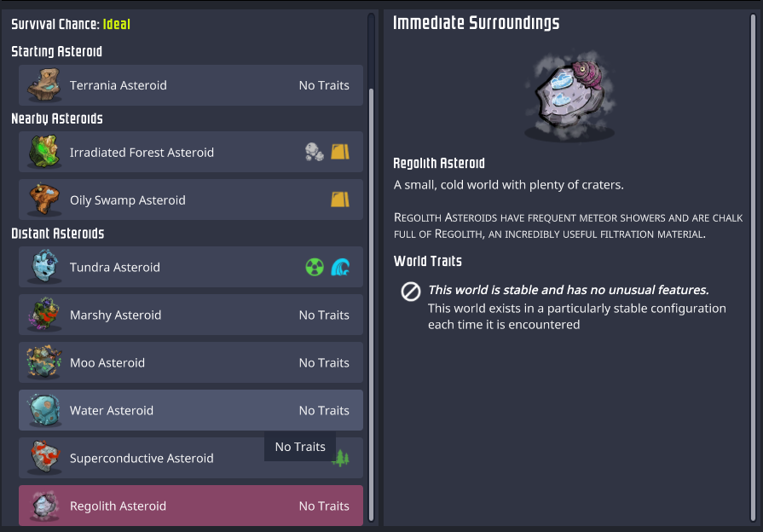Click the yellow trait icon on Oily Swamp
763x532 pixels.
[340, 200]
